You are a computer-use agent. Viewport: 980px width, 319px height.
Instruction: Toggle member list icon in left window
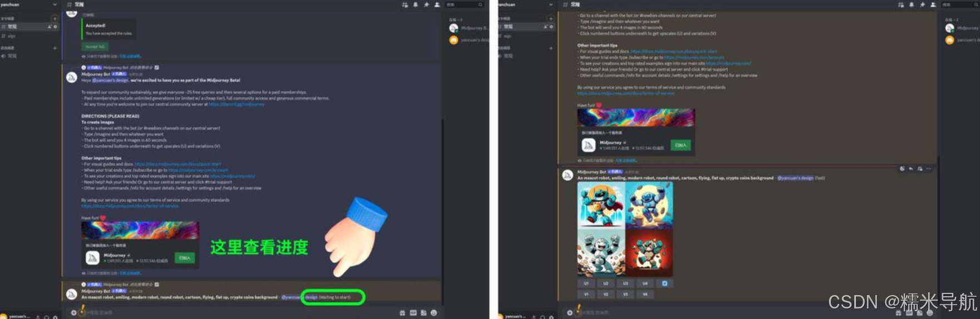click(437, 4)
